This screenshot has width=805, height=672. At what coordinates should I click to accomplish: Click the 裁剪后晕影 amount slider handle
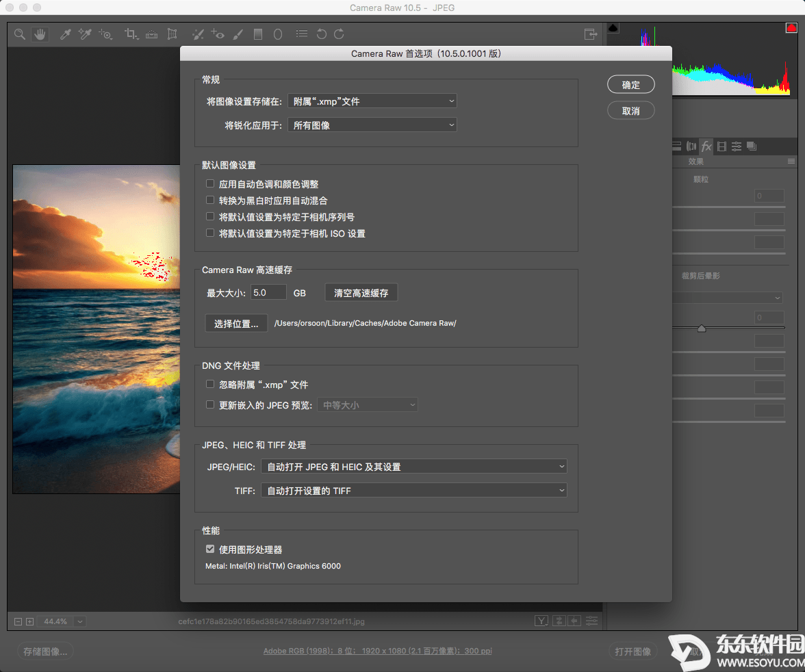click(701, 328)
